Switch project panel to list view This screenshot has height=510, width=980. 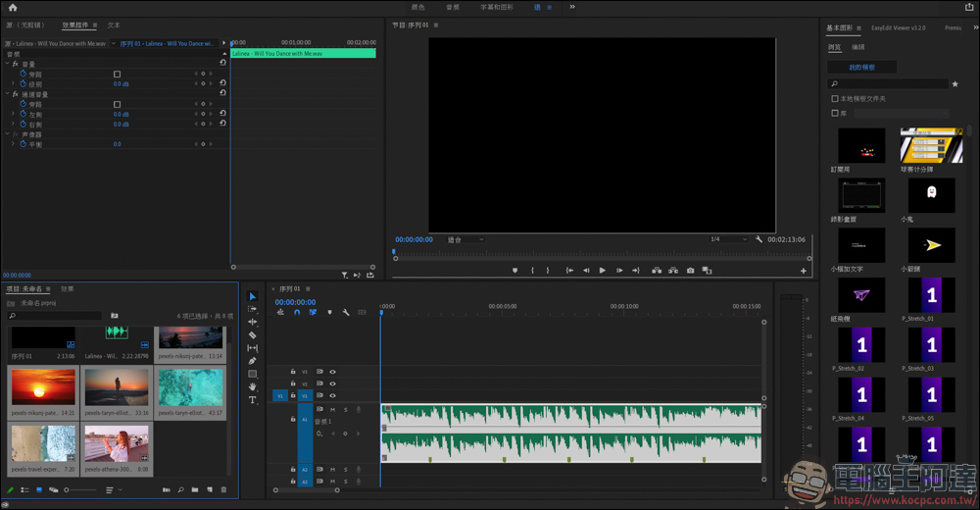[24, 490]
